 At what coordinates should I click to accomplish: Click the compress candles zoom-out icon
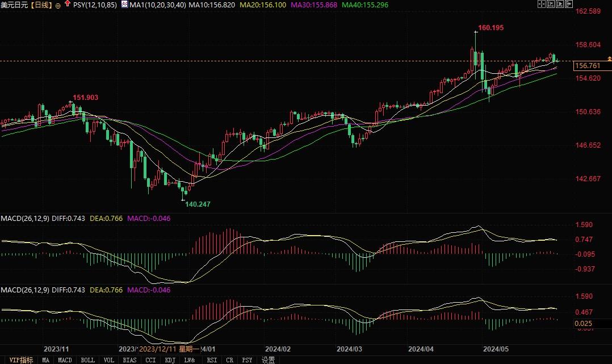[551, 4]
